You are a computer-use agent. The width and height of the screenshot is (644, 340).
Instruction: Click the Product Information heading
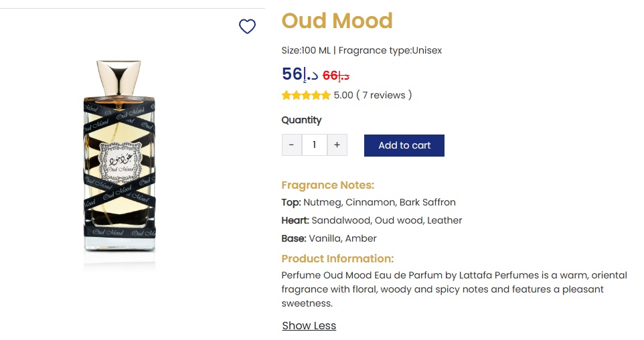[337, 258]
